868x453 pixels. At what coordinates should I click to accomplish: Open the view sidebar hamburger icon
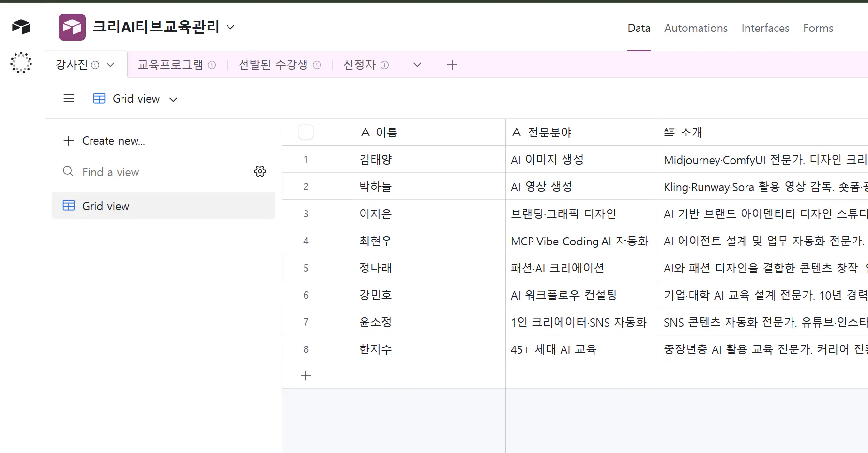(x=69, y=98)
